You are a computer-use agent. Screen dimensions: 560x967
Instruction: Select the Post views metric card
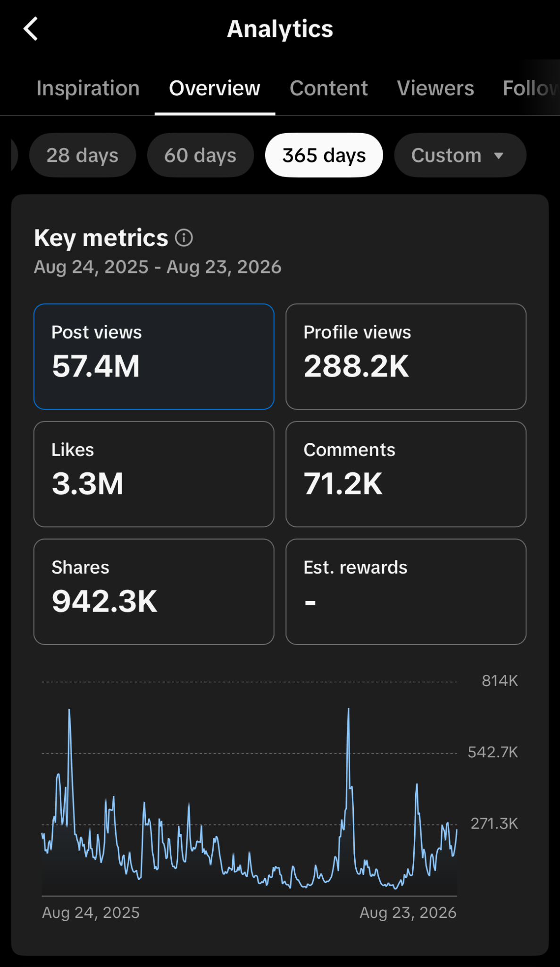point(154,356)
